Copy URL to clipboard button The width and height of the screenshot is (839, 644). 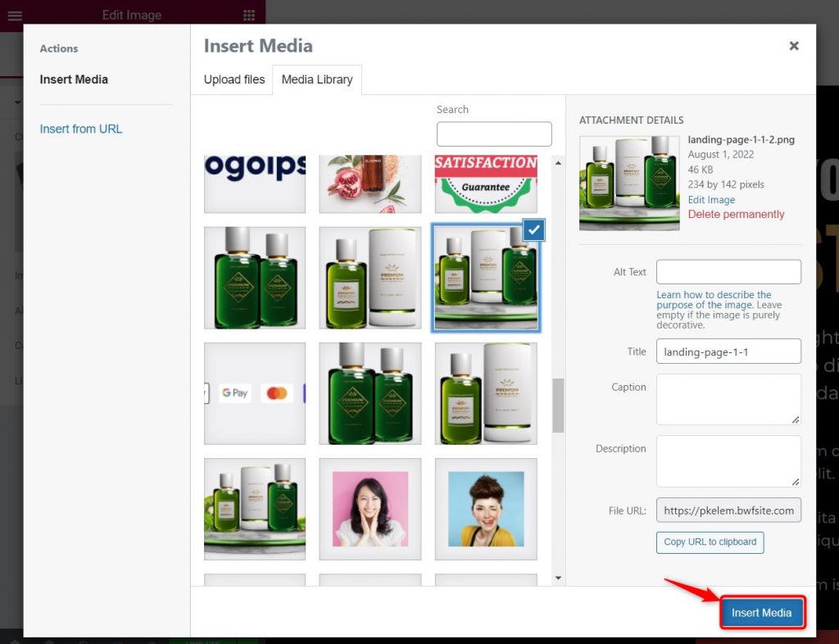click(x=710, y=542)
